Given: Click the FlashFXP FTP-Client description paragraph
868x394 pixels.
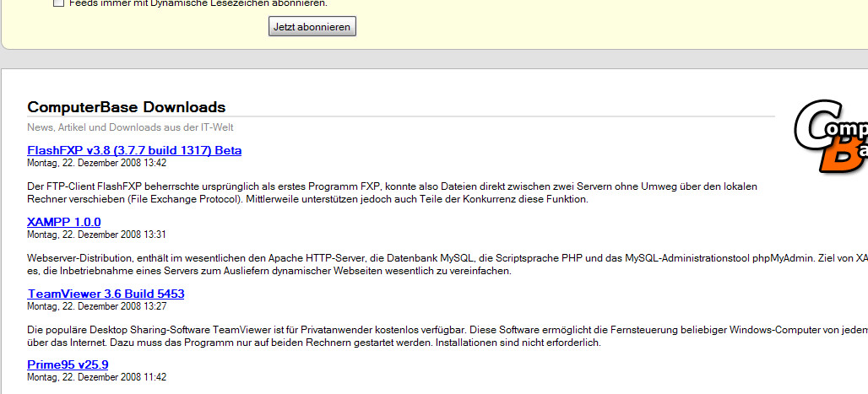Looking at the screenshot, I should pyautogui.click(x=392, y=193).
